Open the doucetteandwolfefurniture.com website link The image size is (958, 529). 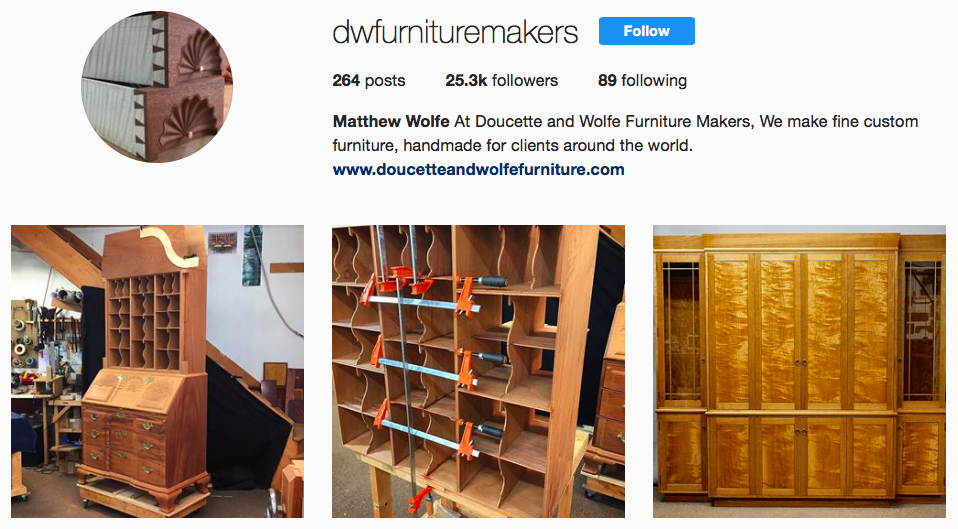(x=478, y=169)
